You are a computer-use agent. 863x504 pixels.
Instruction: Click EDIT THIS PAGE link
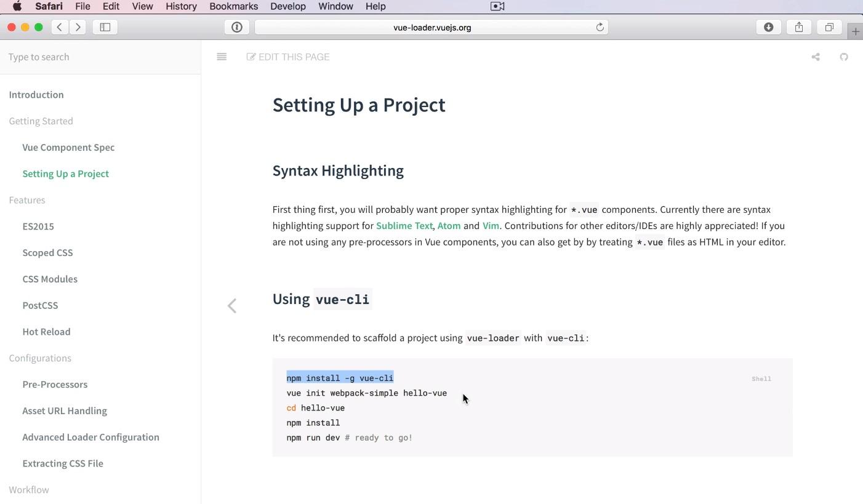tap(288, 57)
